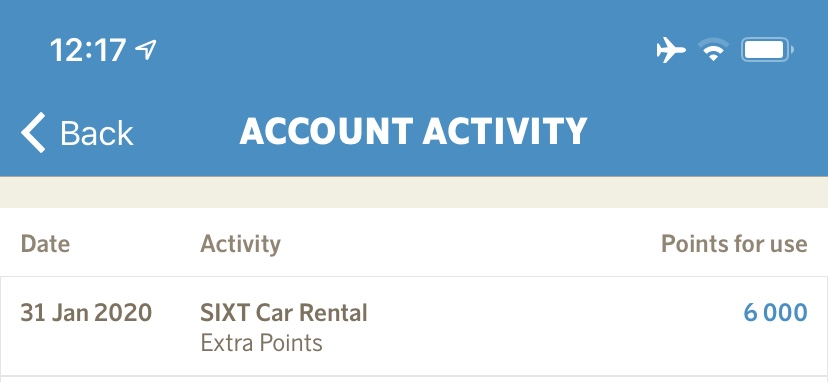Tap the location arrow icon
The width and height of the screenshot is (828, 382).
tap(146, 50)
